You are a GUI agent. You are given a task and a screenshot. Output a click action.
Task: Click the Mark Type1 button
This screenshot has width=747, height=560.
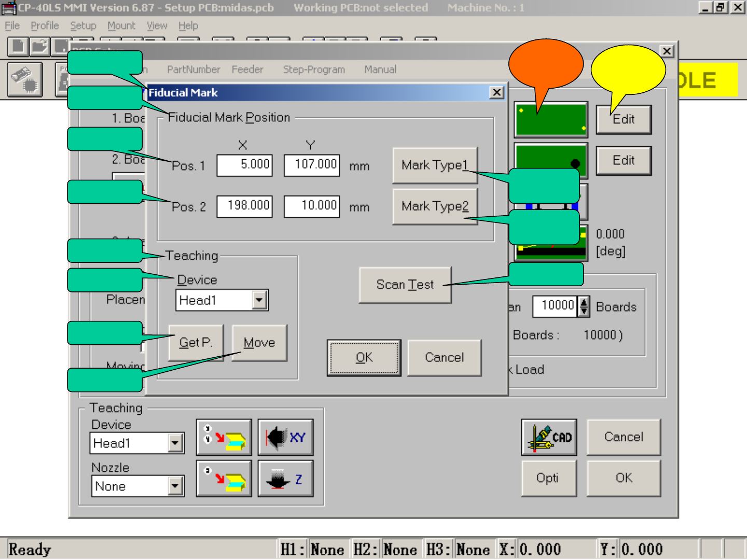tap(435, 165)
